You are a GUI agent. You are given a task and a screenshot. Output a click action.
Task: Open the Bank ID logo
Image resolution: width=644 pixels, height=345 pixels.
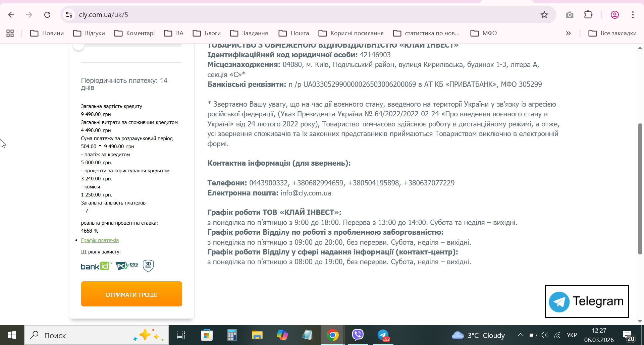(x=97, y=266)
